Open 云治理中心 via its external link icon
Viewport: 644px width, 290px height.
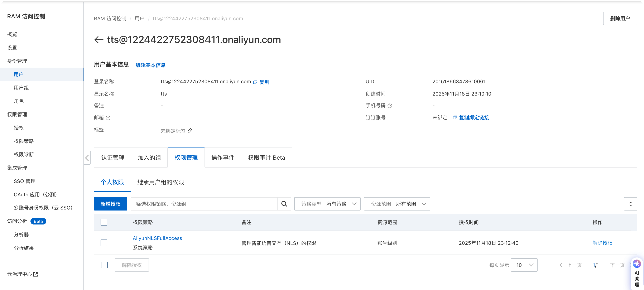coord(36,274)
